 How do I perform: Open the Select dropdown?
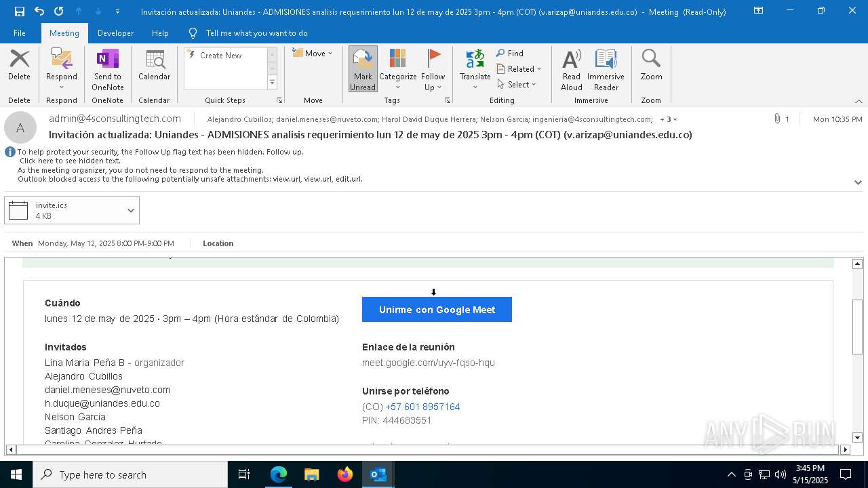tap(517, 85)
